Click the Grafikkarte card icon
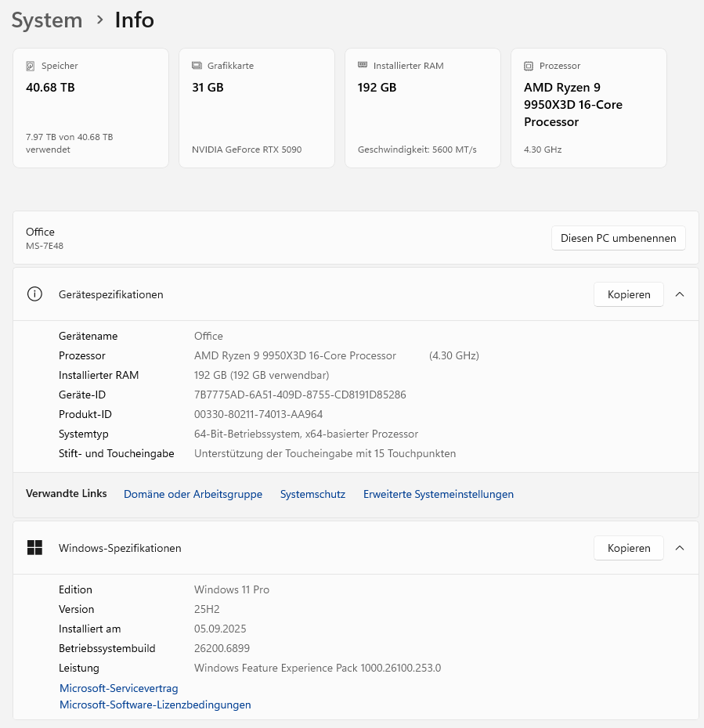704x728 pixels. pos(197,67)
